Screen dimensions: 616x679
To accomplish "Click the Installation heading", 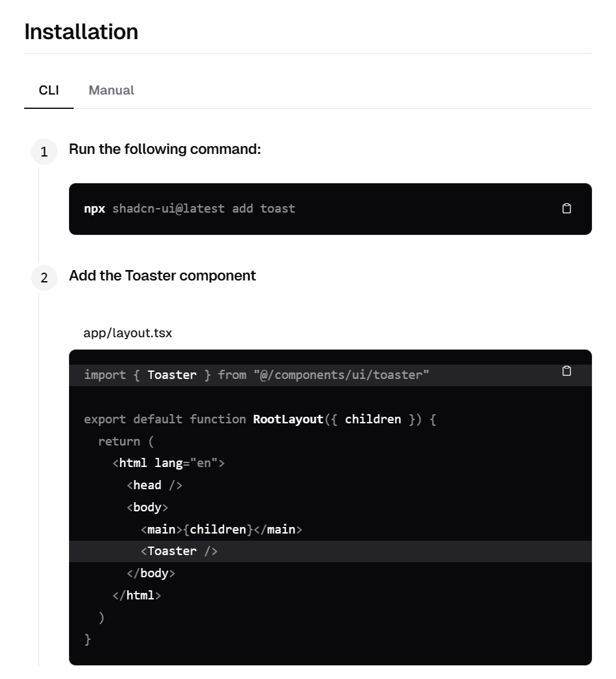I will [81, 32].
